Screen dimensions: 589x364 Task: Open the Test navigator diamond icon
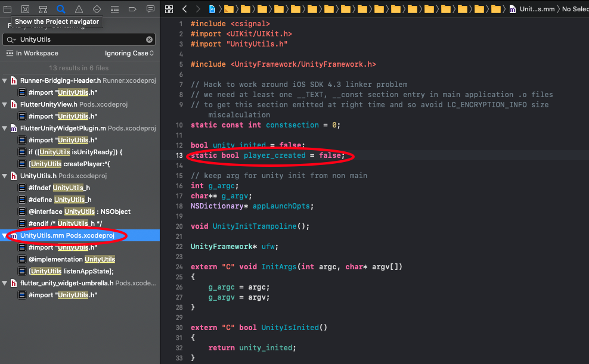click(97, 8)
